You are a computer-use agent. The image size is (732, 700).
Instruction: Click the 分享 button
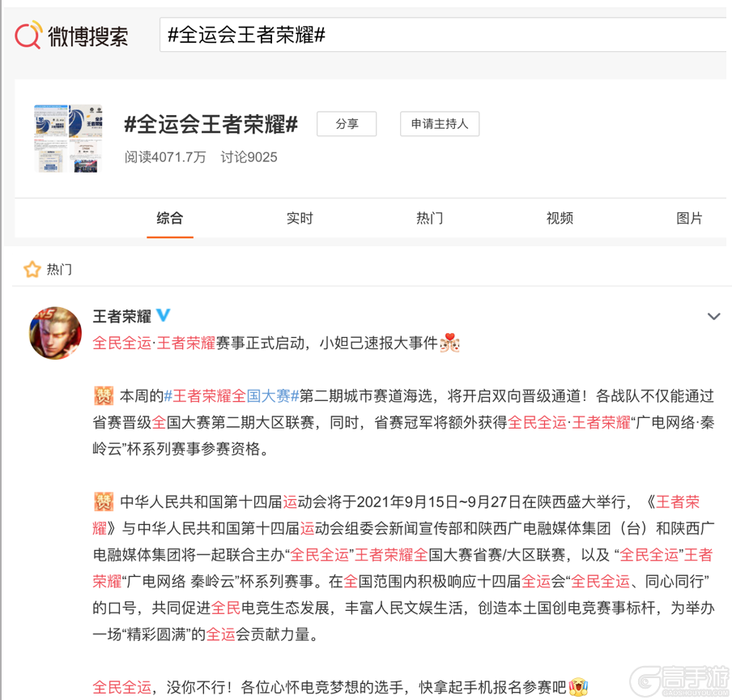(x=347, y=124)
